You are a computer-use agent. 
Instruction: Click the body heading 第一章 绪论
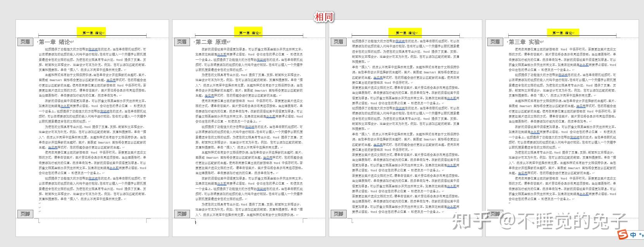pyautogui.click(x=55, y=42)
